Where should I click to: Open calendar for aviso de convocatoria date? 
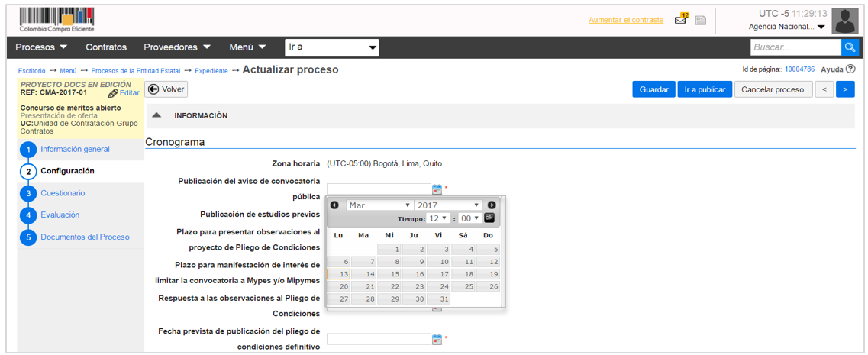coord(437,189)
